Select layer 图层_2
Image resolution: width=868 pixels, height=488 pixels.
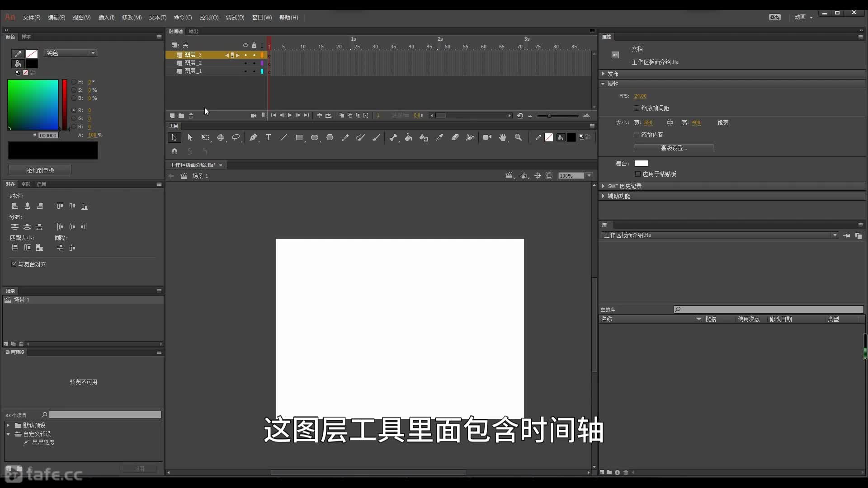pos(193,63)
